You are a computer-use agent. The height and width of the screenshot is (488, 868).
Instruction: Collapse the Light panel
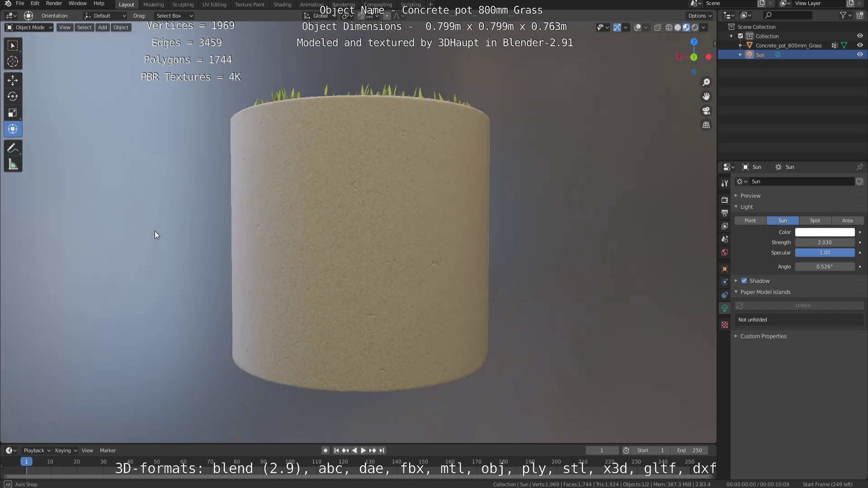746,207
